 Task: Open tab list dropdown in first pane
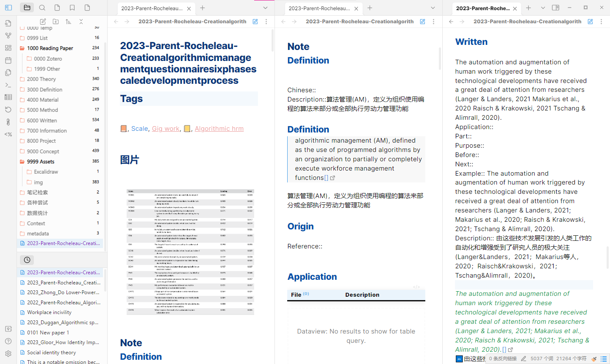click(265, 8)
